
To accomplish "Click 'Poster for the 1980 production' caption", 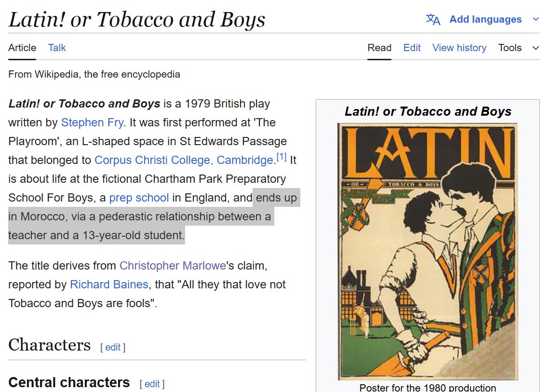I will (x=428, y=388).
